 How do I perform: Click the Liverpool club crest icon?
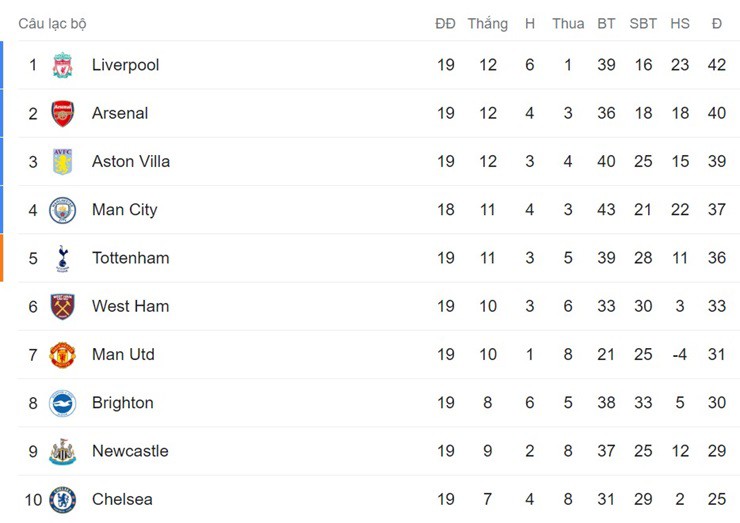pos(63,65)
